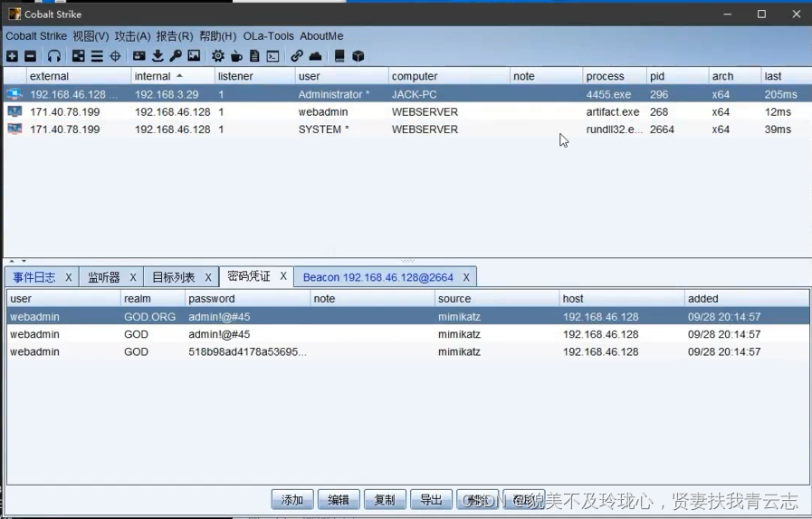Select GOD.ORG realm credential row
The image size is (812, 519).
408,316
